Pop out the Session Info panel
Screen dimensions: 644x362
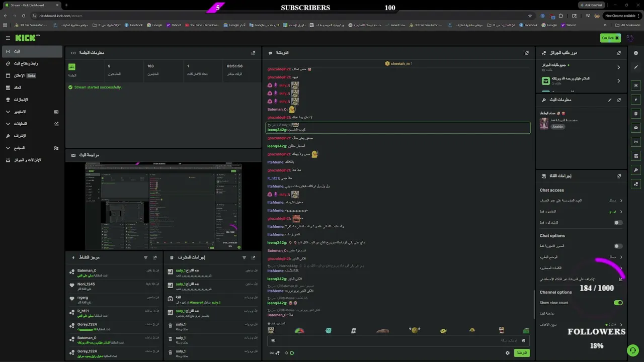pos(253,53)
